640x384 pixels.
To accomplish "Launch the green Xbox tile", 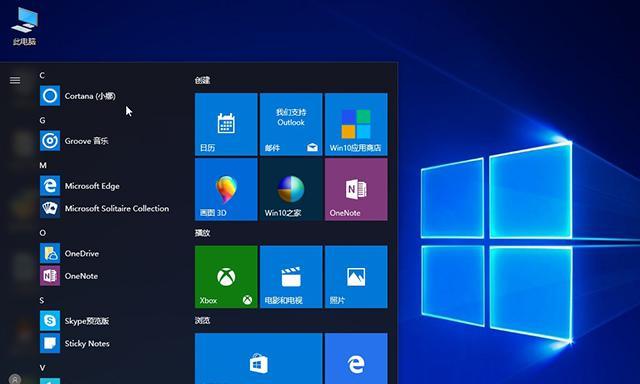I will point(226,277).
